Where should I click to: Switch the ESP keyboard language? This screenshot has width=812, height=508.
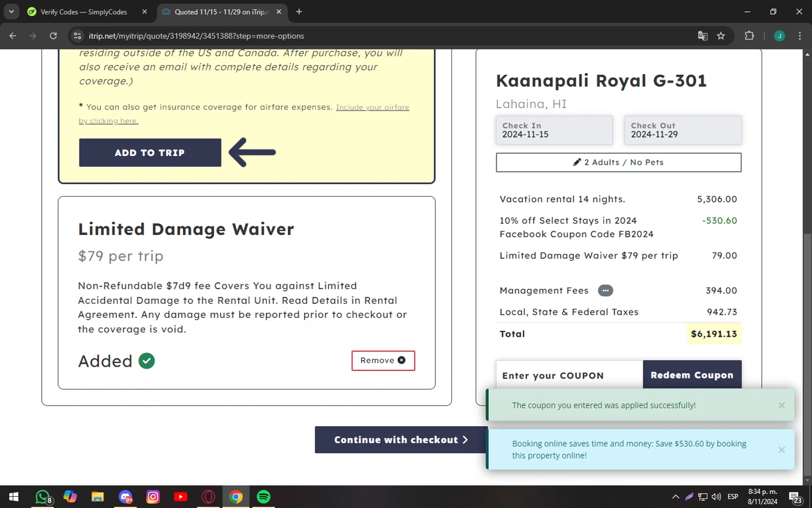point(733,497)
